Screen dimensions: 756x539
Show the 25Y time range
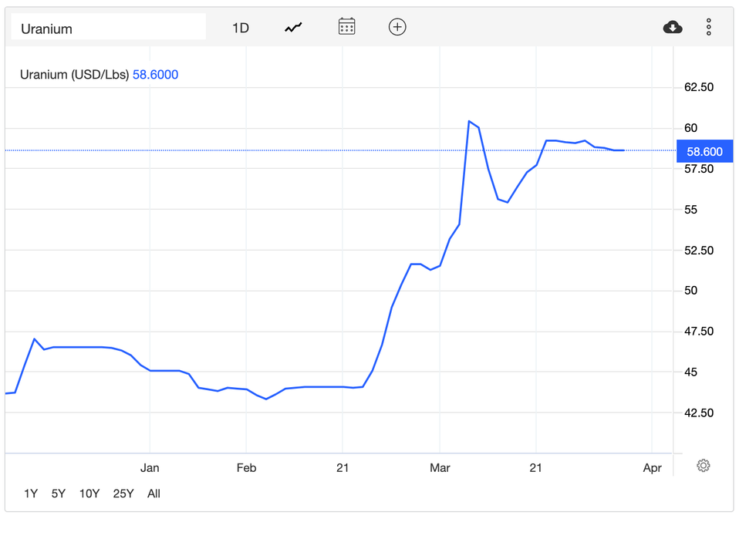(x=123, y=494)
